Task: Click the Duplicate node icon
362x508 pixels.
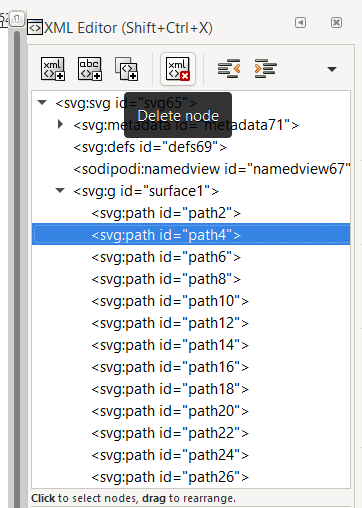Action: 126,69
